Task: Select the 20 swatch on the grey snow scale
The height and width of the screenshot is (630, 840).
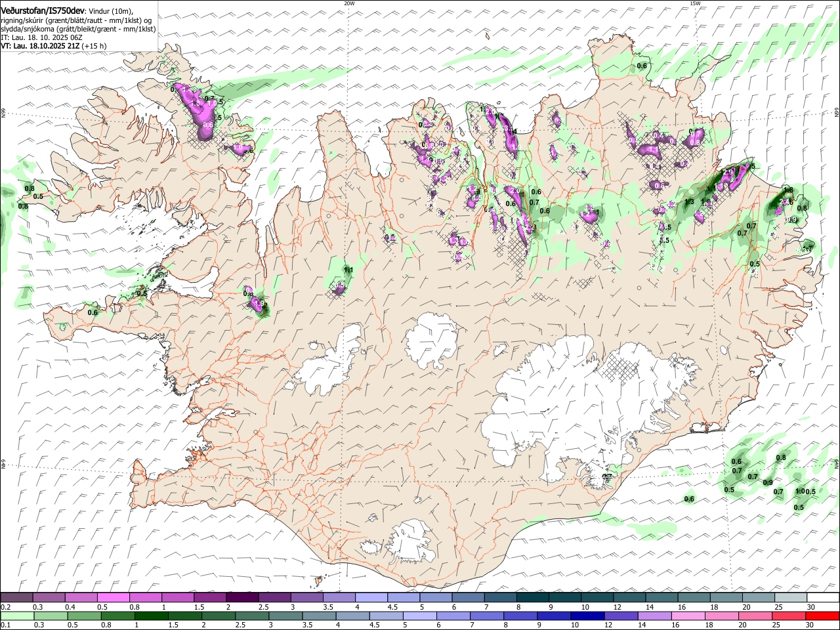Action: coord(759,598)
